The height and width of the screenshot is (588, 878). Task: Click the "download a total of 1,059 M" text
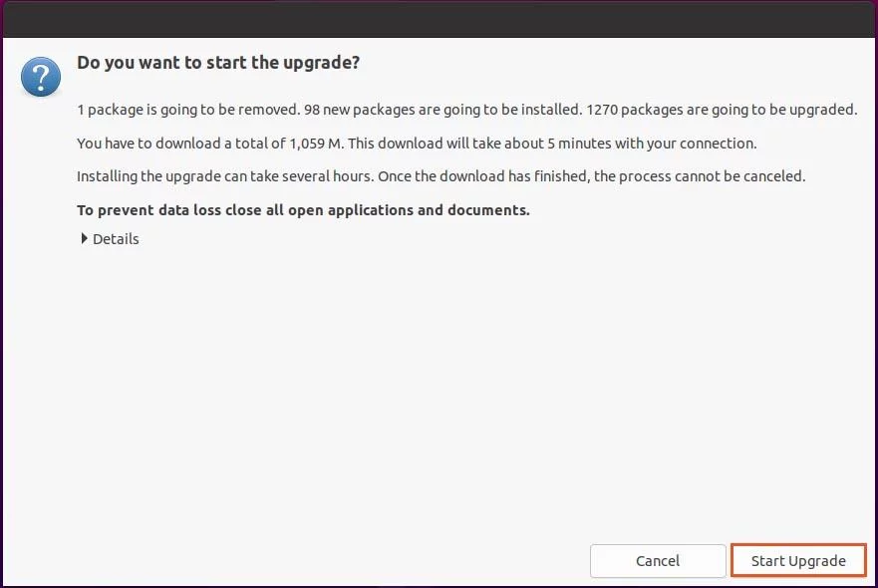[x=249, y=144]
